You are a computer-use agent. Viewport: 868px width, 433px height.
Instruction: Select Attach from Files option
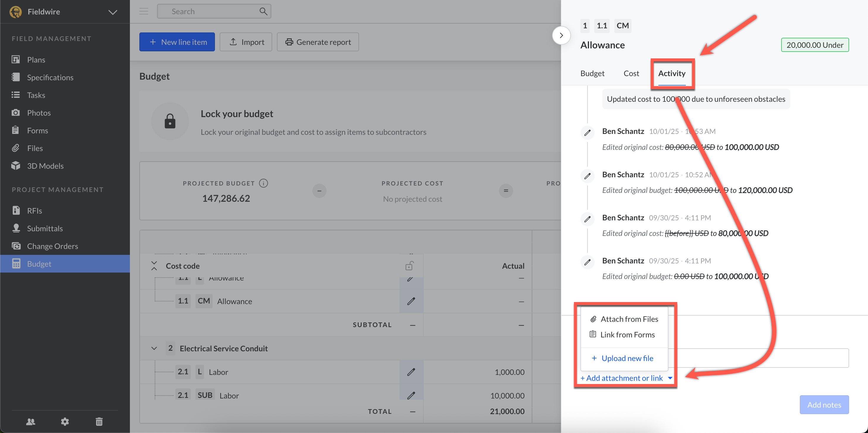point(629,319)
